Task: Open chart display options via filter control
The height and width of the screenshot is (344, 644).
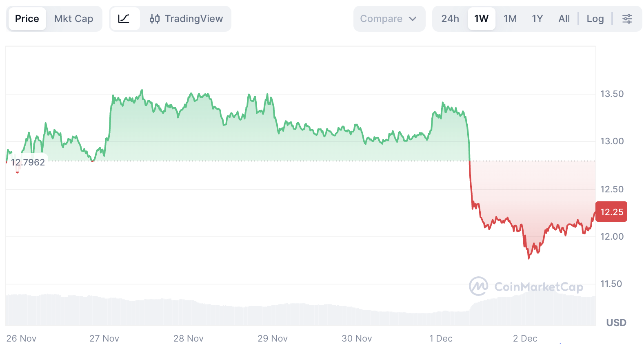Action: click(x=627, y=18)
